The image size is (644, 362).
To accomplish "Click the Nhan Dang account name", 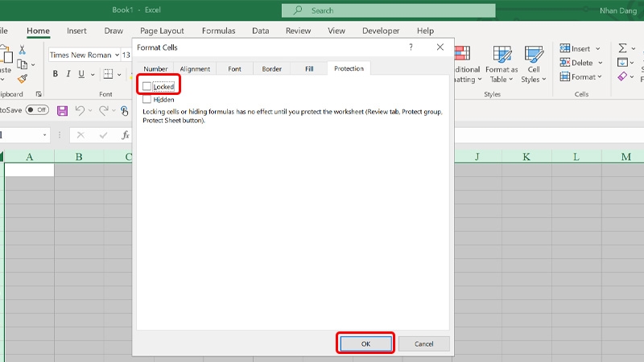I will (618, 10).
